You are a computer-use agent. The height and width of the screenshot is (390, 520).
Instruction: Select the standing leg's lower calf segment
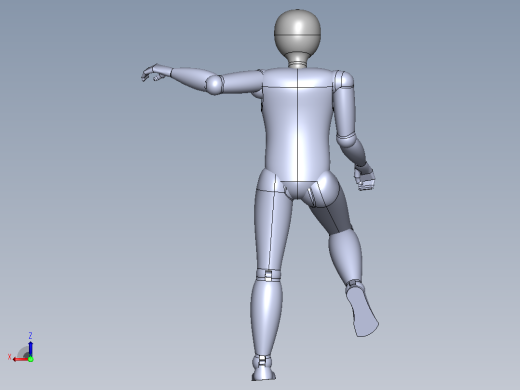click(x=267, y=317)
